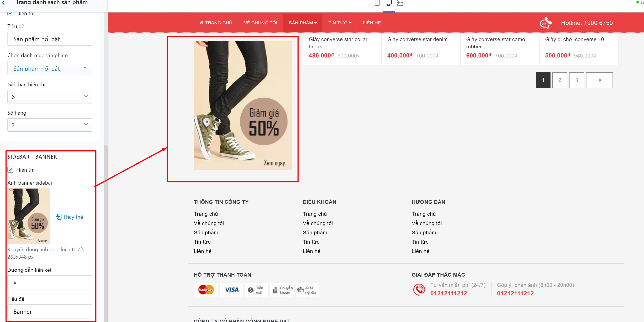Viewport: 644px width, 322px height.
Task: Click Về chúng tôi under Điều khoản
Action: tap(318, 223)
